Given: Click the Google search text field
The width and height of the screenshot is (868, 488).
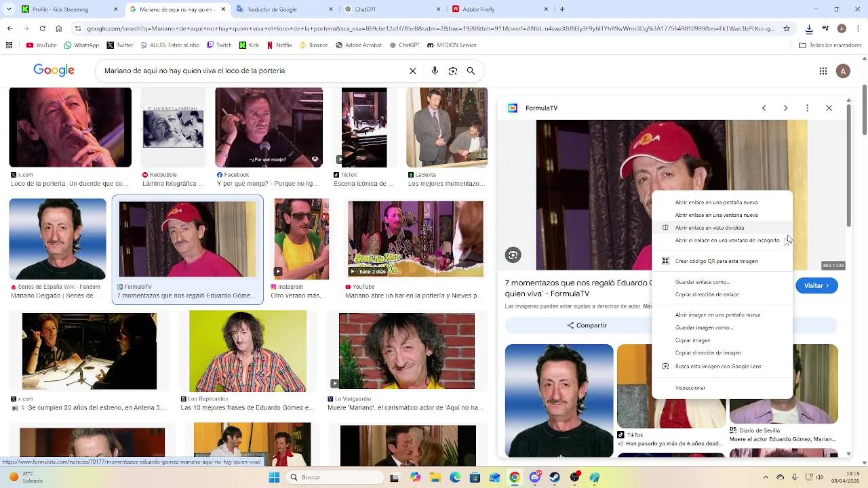Looking at the screenshot, I should (251, 71).
